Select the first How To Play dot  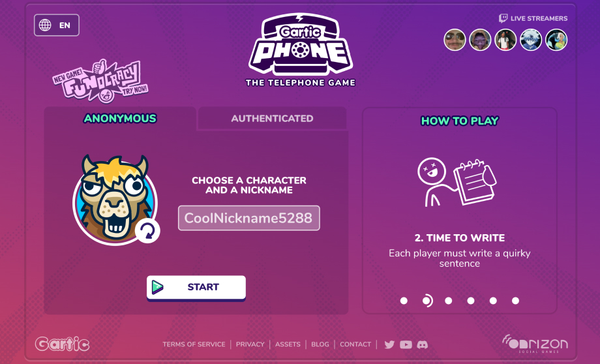tap(404, 301)
